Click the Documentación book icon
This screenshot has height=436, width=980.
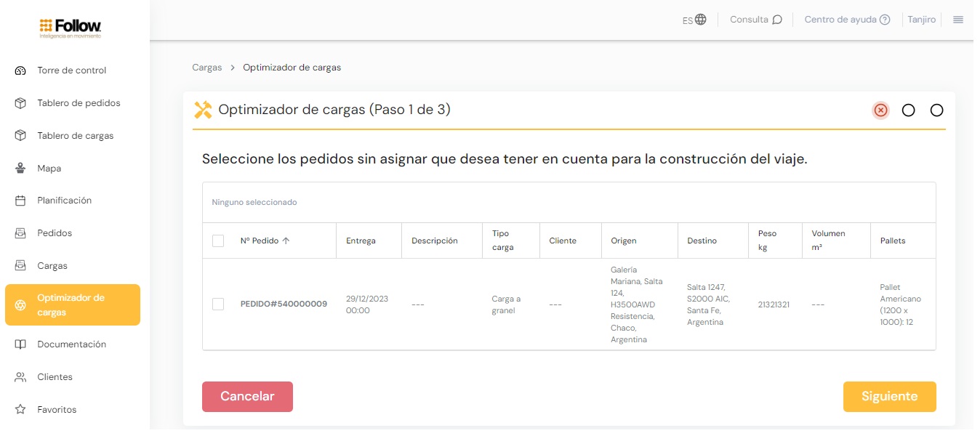(x=20, y=344)
